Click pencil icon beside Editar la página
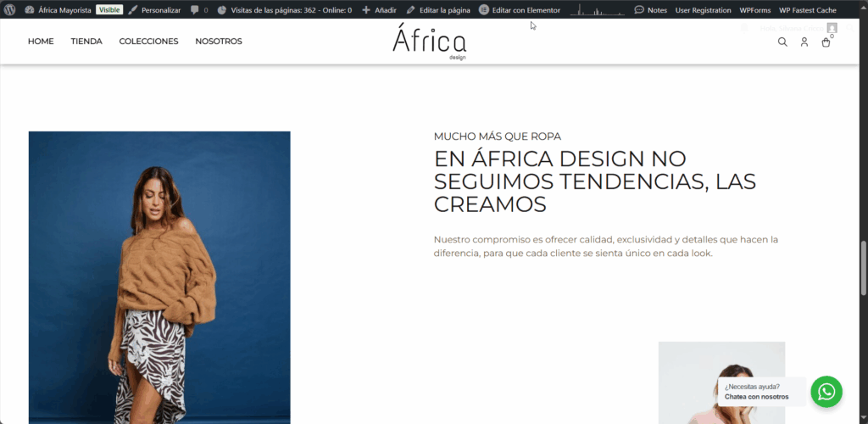868x424 pixels. click(x=410, y=10)
